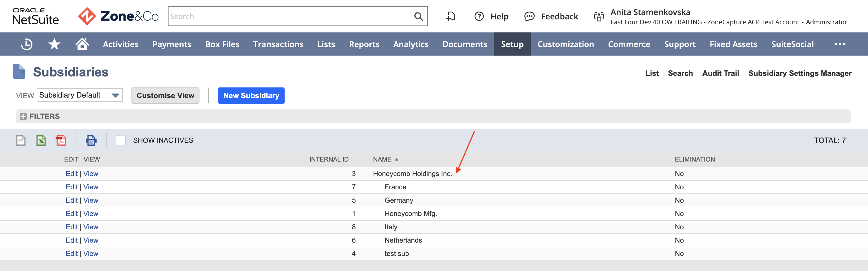Viewport: 868px width, 271px height.
Task: Open the Shortcuts star icon
Action: coord(54,44)
